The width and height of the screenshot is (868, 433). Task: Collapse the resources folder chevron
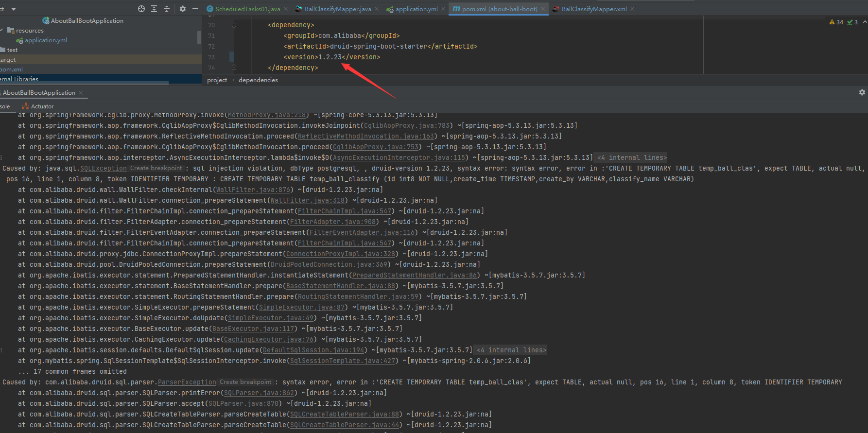(2, 30)
